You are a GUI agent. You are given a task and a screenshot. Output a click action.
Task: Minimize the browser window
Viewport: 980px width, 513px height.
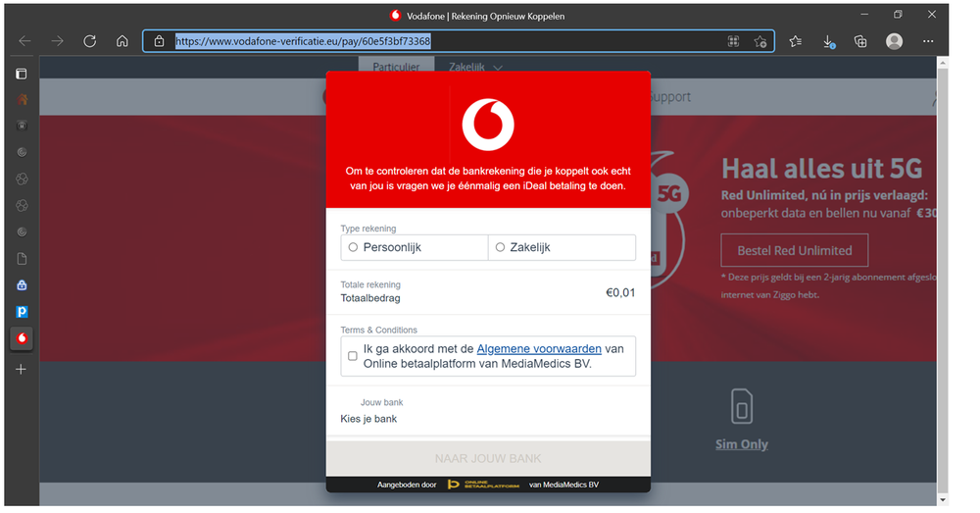[x=864, y=15]
